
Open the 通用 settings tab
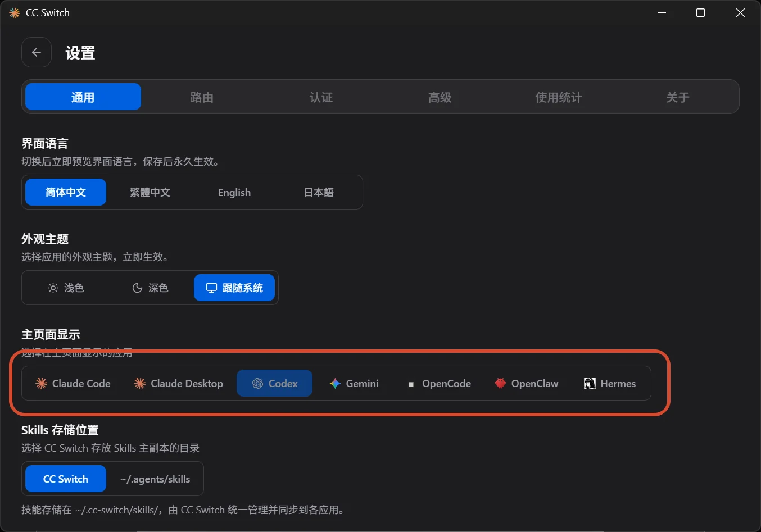tap(83, 97)
